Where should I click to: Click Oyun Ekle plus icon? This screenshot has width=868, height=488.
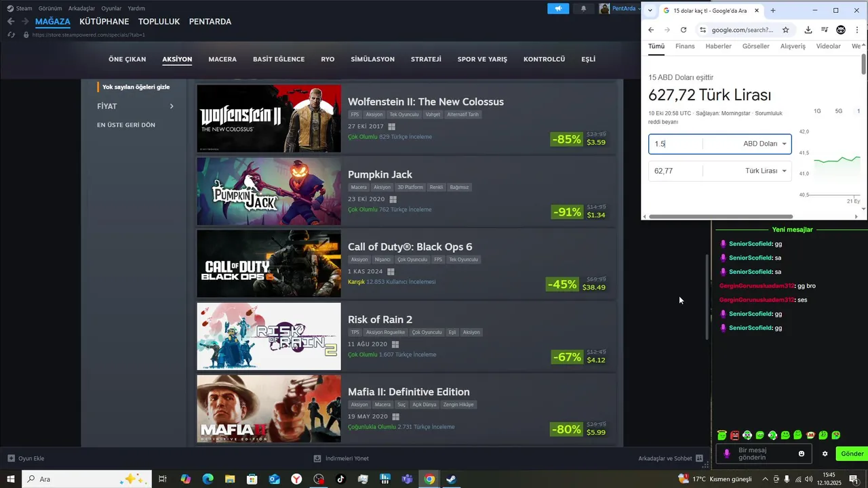click(11, 458)
